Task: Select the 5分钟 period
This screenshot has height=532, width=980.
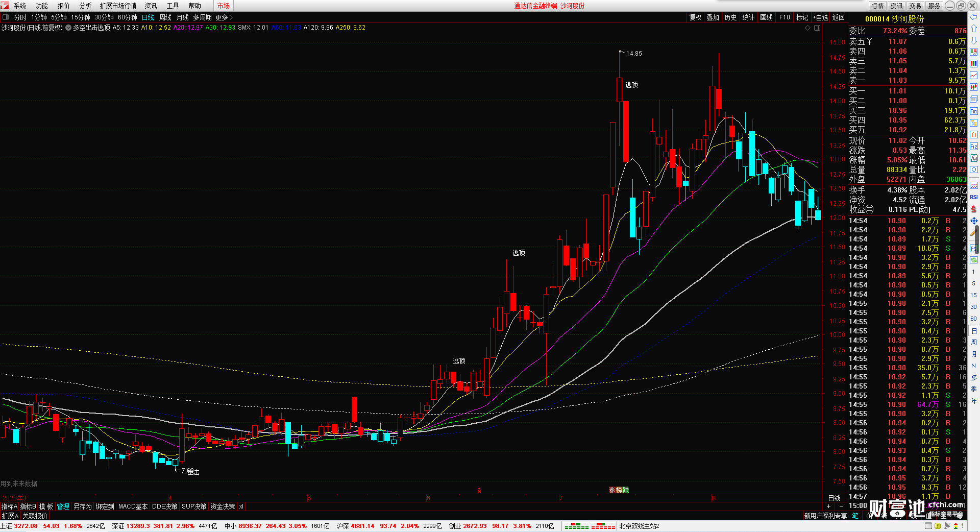Action: coord(59,17)
